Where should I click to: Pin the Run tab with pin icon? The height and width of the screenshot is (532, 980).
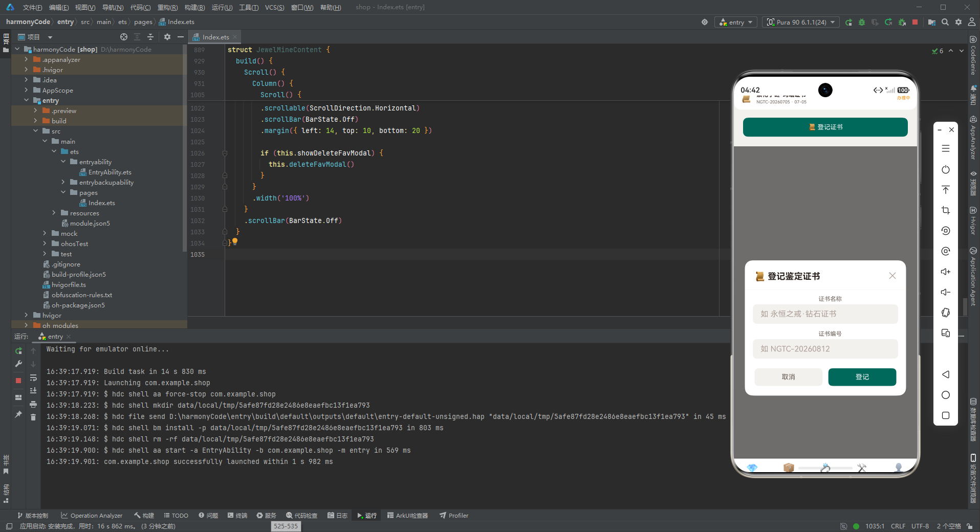[x=18, y=414]
